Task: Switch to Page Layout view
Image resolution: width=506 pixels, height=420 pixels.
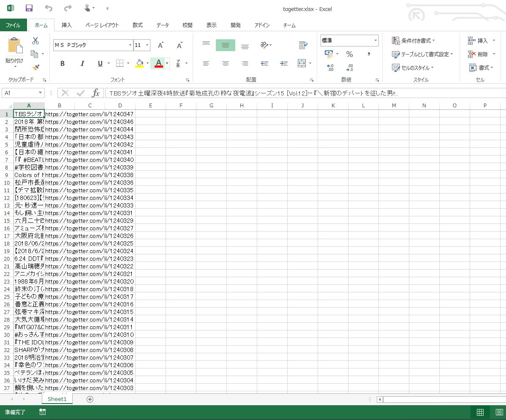Action: coord(499,412)
